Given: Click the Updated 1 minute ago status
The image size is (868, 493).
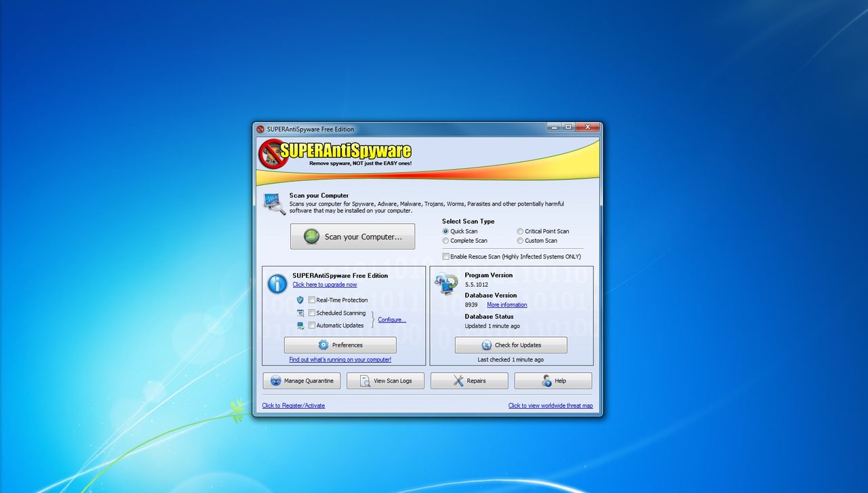Looking at the screenshot, I should [x=492, y=326].
